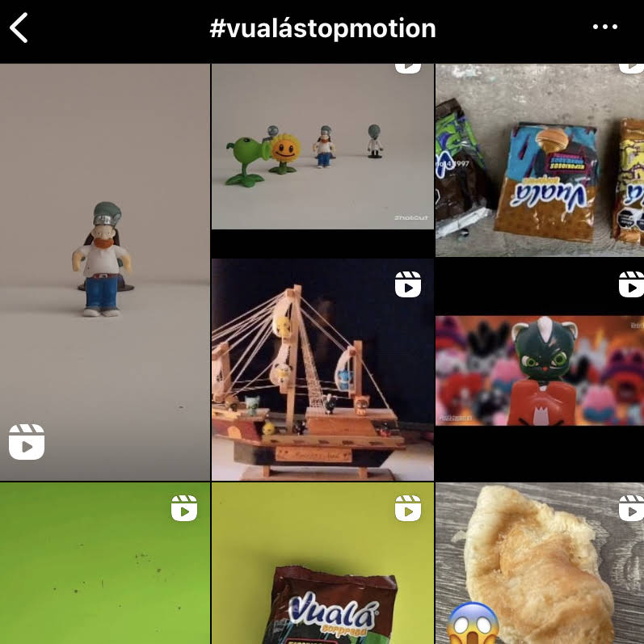This screenshot has height=644, width=644.
Task: Open the bearded zombie-hat figure reel
Action: point(105,271)
